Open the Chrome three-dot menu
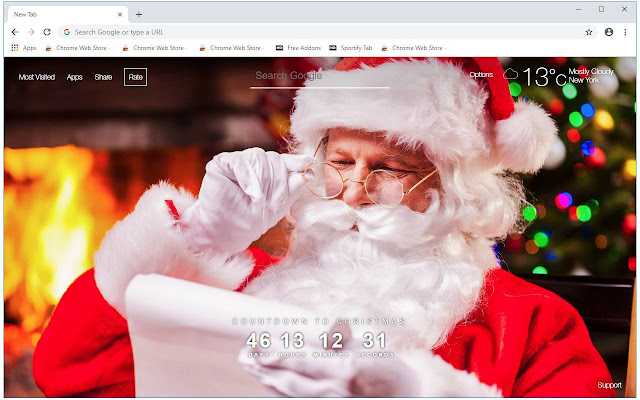This screenshot has height=400, width=640. point(625,32)
